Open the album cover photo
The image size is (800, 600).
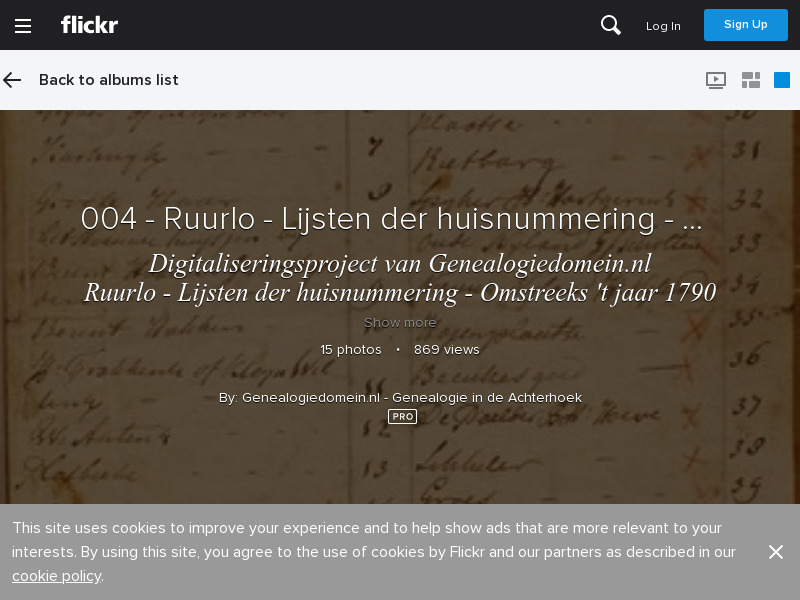(400, 470)
